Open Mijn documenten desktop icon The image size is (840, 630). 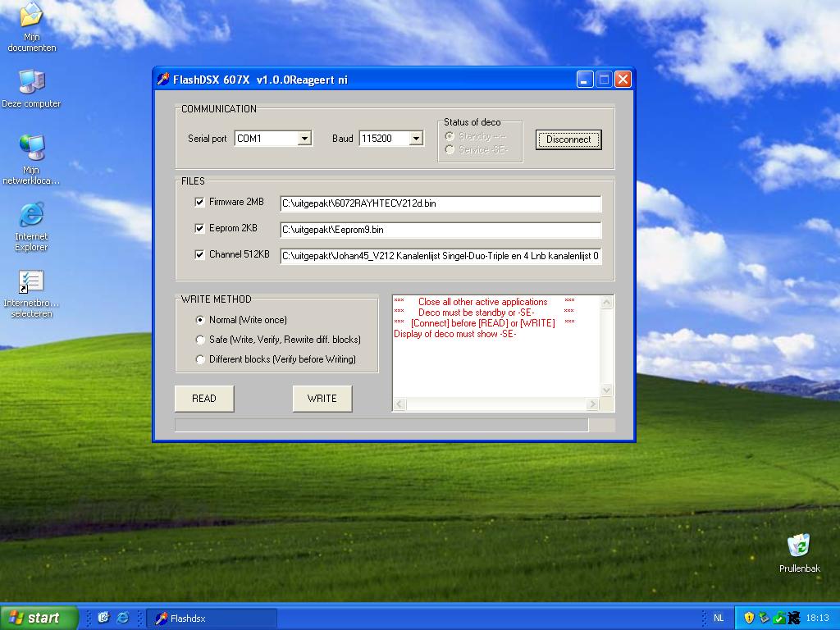coord(31,25)
